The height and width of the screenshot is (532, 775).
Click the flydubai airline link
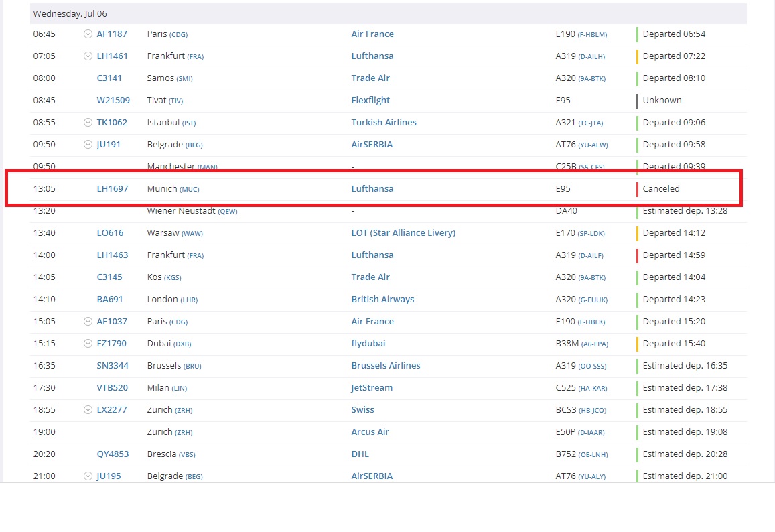pyautogui.click(x=368, y=344)
